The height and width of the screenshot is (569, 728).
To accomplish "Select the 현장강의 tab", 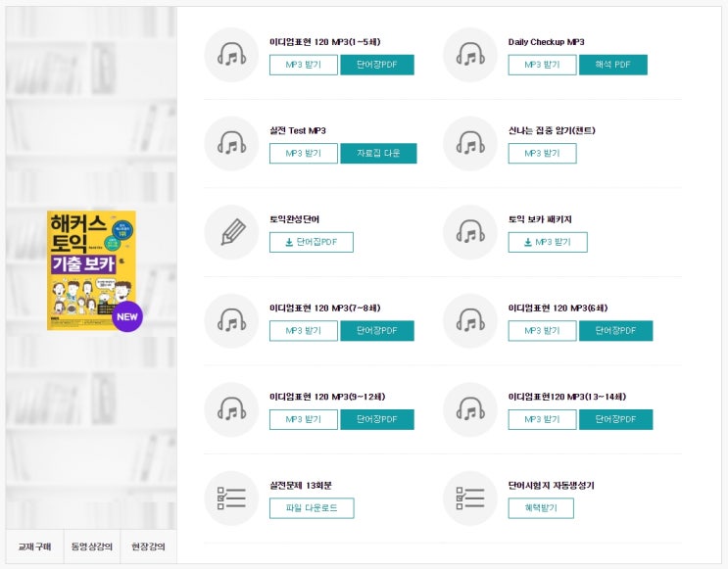I will coord(148,546).
